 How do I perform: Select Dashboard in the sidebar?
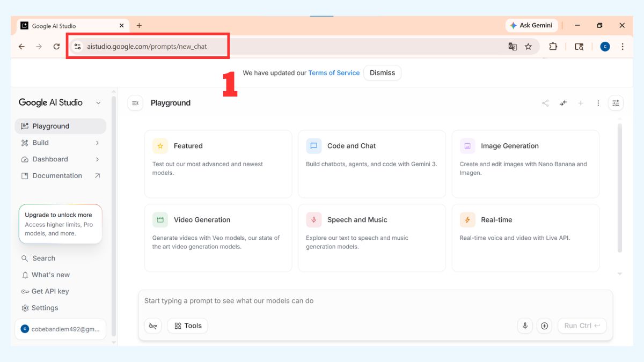(60, 159)
